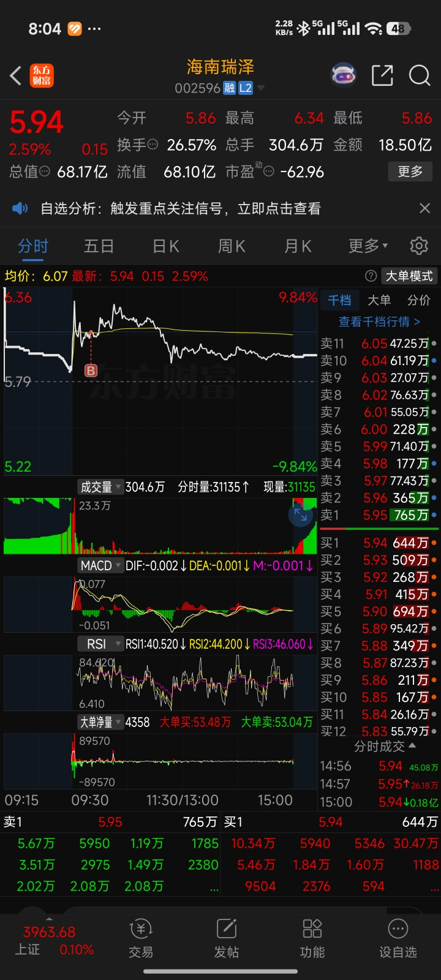Tap 买7 row at 5.88

(379, 646)
